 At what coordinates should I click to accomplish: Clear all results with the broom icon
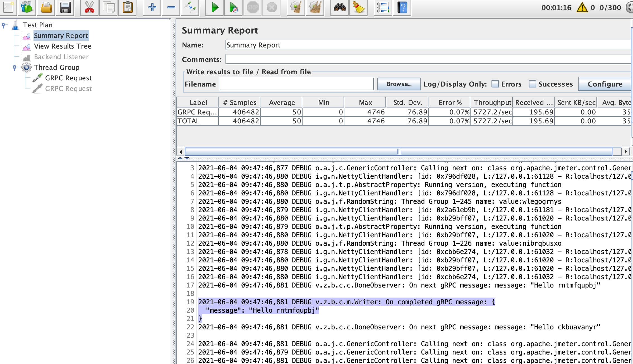[358, 8]
